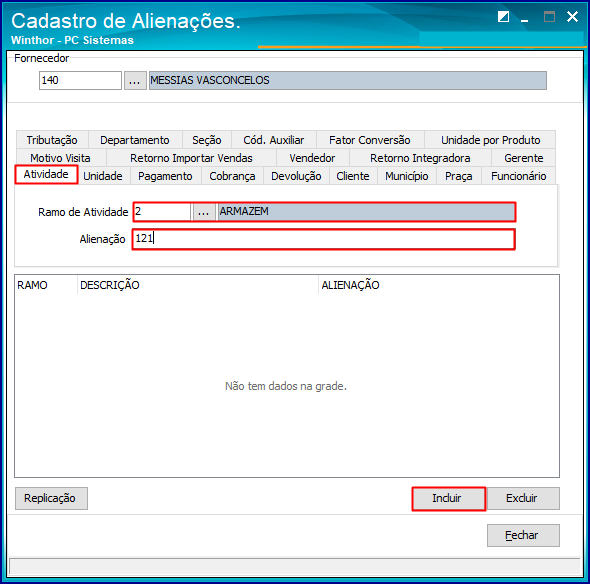Select the Seção tab

(207, 140)
